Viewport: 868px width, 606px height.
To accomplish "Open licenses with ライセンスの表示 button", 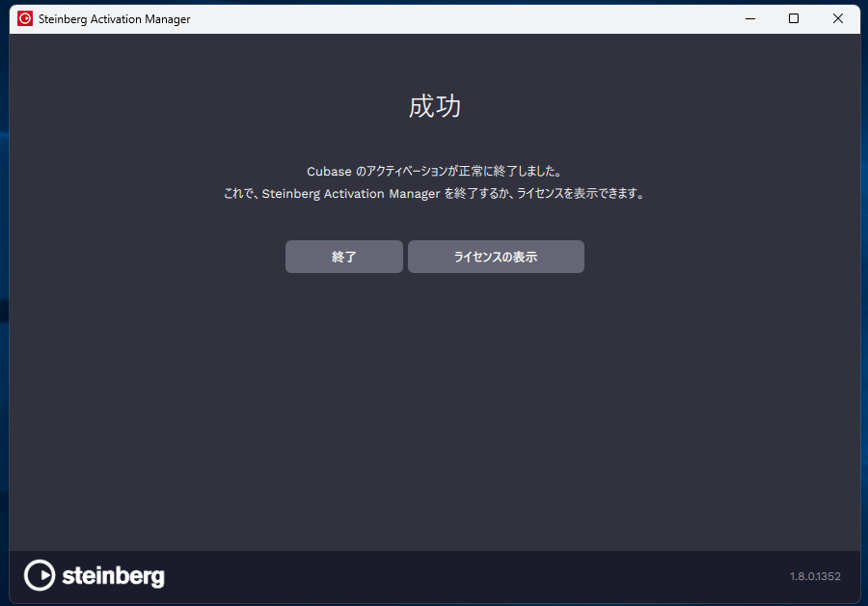I will click(496, 257).
